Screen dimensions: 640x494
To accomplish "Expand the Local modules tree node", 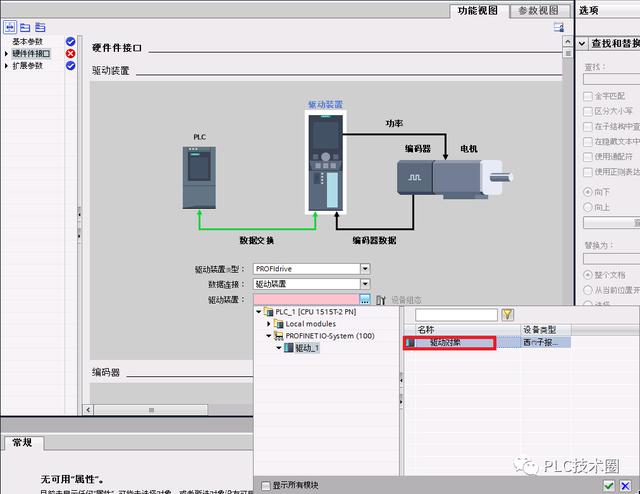I will [x=269, y=324].
